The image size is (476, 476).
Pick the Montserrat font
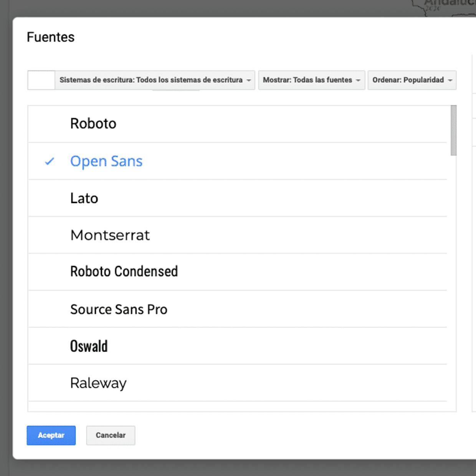(x=238, y=235)
